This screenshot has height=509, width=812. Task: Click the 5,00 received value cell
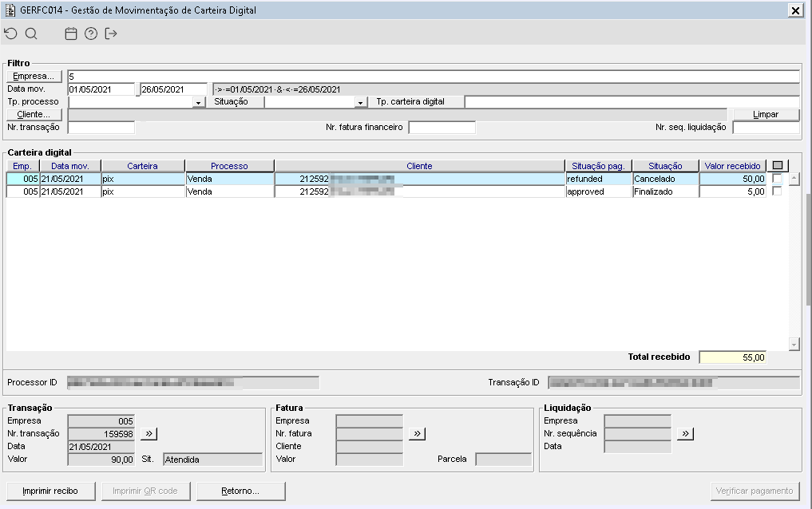point(733,191)
